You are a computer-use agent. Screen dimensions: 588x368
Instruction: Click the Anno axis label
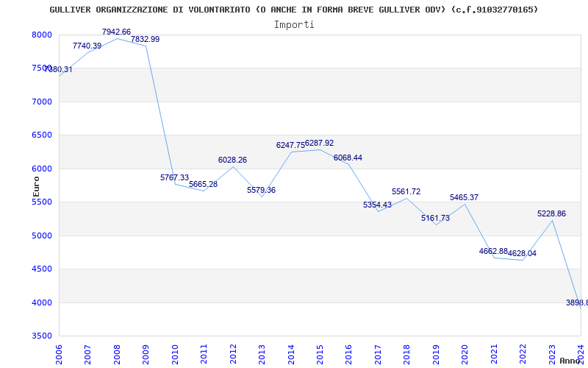coord(569,361)
